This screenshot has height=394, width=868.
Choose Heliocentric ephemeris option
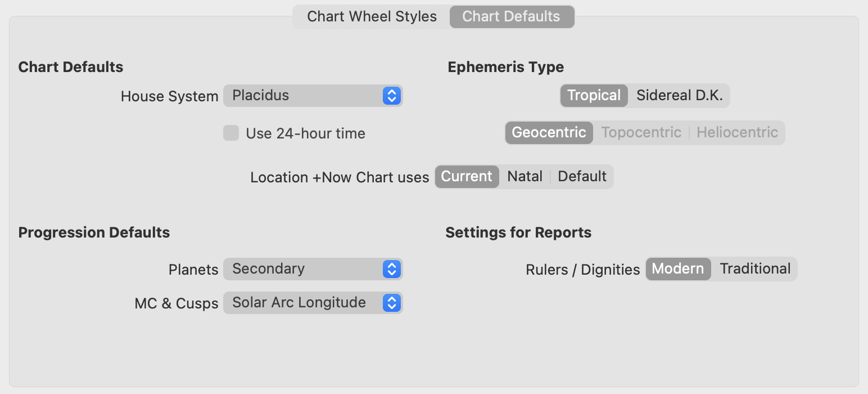coord(737,133)
